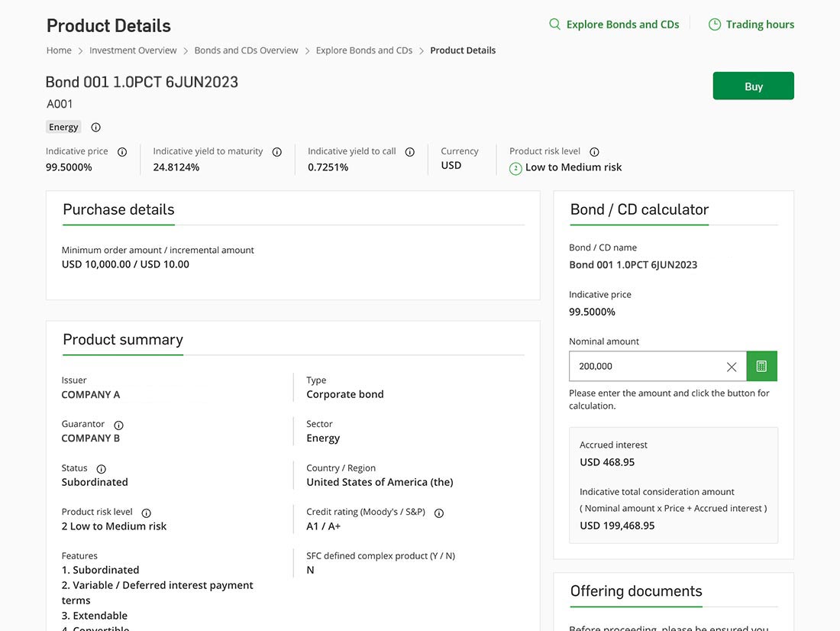Show info for header Product risk level

594,152
